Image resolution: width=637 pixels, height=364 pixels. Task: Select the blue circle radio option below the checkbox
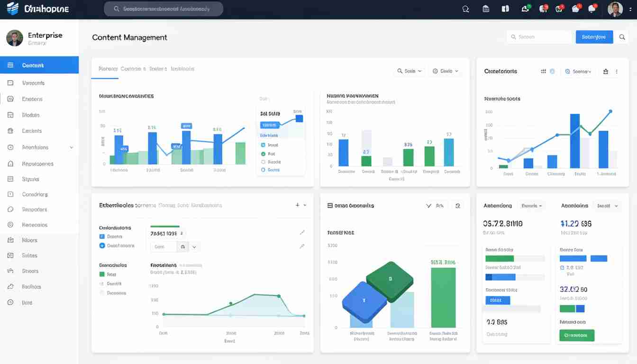[x=102, y=246]
